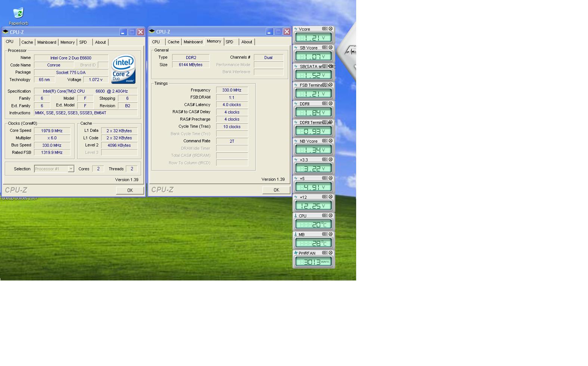Close the CPU temperature panel
Image resolution: width=588 pixels, height=366 pixels.
pos(330,215)
